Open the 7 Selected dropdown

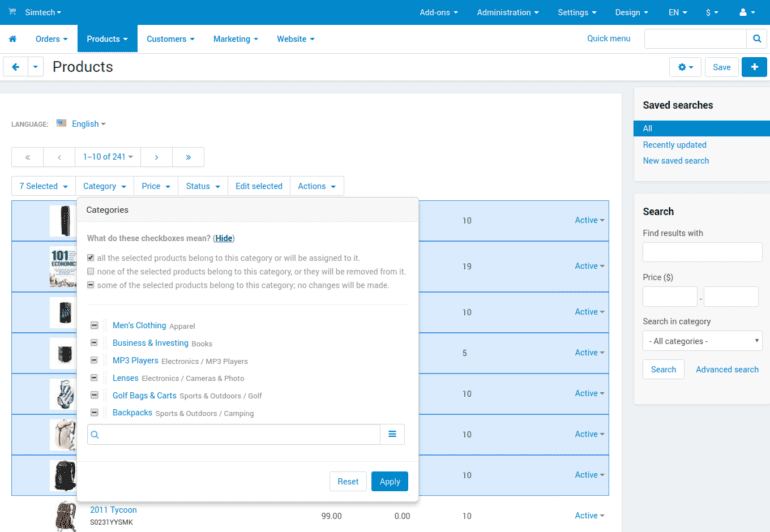(43, 186)
